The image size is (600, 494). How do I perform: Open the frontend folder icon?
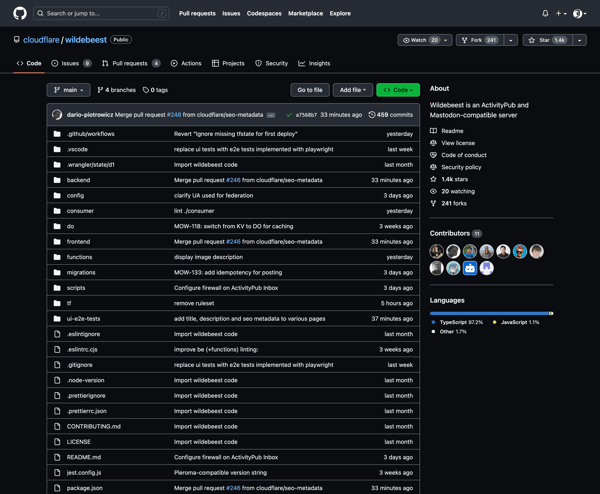tap(57, 242)
